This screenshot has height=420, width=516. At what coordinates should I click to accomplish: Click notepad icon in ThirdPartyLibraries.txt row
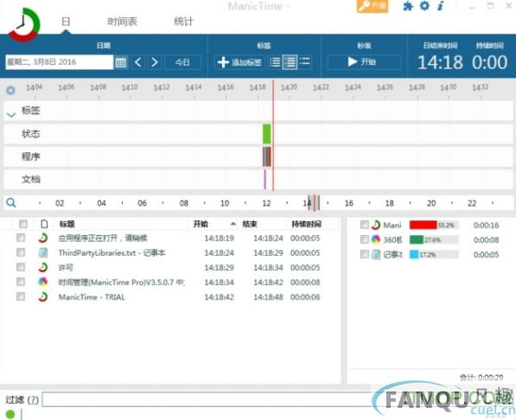(42, 252)
